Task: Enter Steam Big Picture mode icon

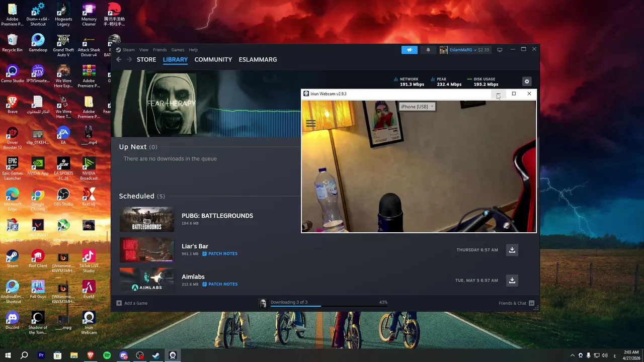Action: point(500,50)
